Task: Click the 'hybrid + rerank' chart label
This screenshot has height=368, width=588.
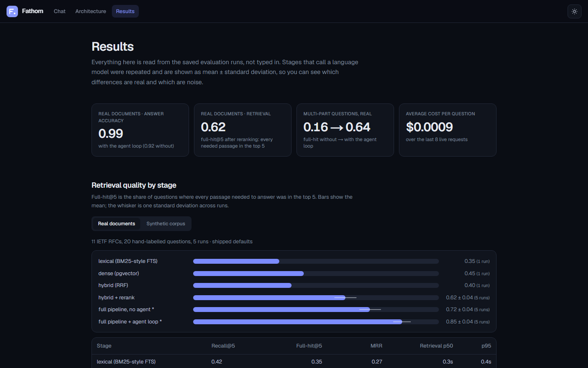Action: (x=116, y=298)
